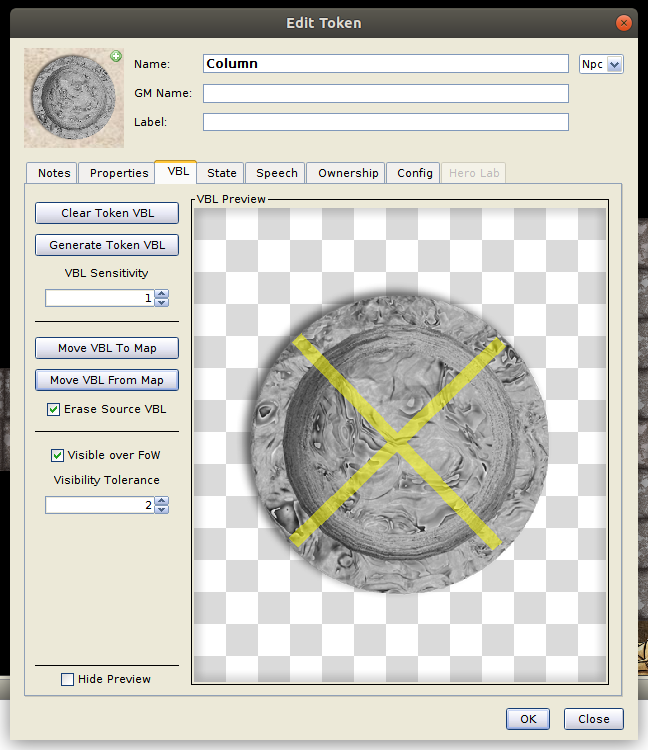Switch to the Ownership tab

(348, 173)
